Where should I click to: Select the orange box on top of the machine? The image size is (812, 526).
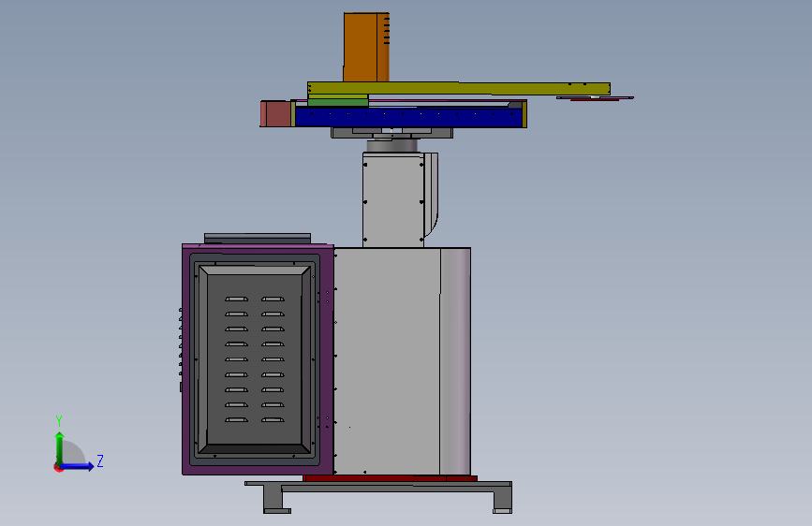[366, 47]
